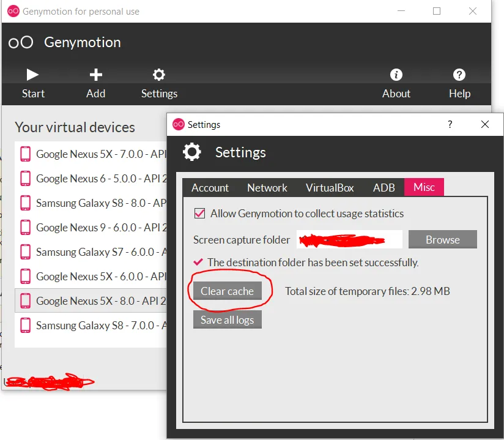
Task: Uncheck Allow Genymotion to collect usage statistics
Action: 199,213
